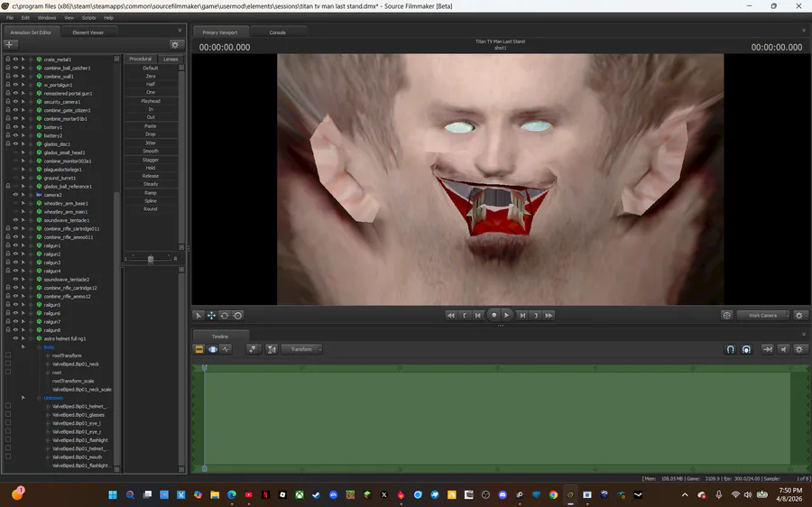812x507 pixels.
Task: Collapse the astro helmet full rig1 node
Action: pos(31,338)
